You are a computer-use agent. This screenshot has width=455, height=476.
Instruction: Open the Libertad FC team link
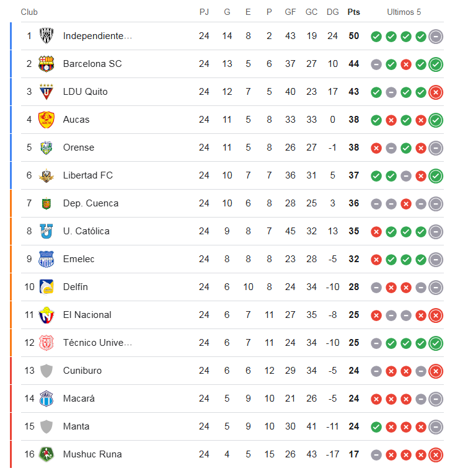tap(88, 175)
